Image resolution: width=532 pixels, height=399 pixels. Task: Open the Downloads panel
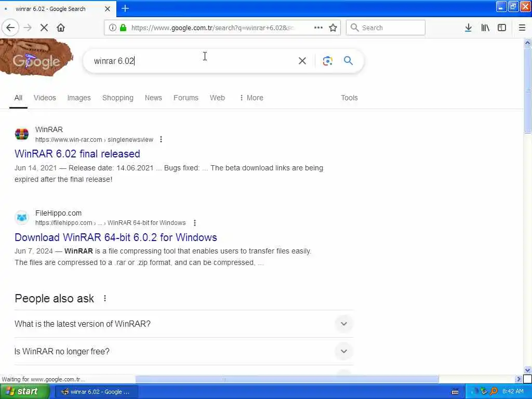click(468, 28)
